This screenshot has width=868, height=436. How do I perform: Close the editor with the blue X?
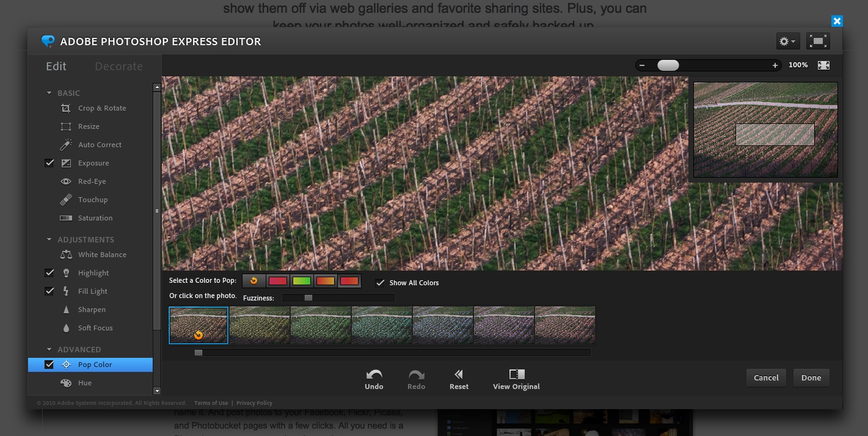837,21
